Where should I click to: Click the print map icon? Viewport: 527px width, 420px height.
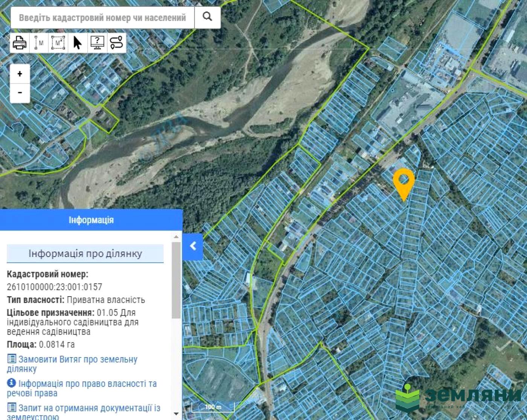tap(20, 43)
